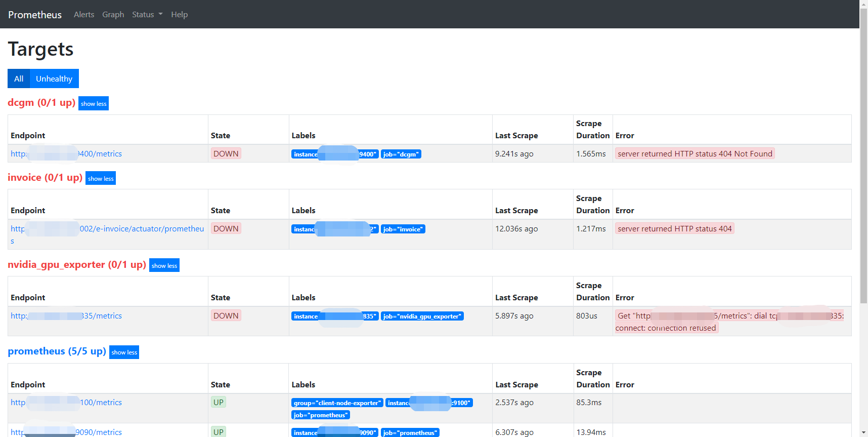Open the Help page
The width and height of the screenshot is (868, 437).
179,15
